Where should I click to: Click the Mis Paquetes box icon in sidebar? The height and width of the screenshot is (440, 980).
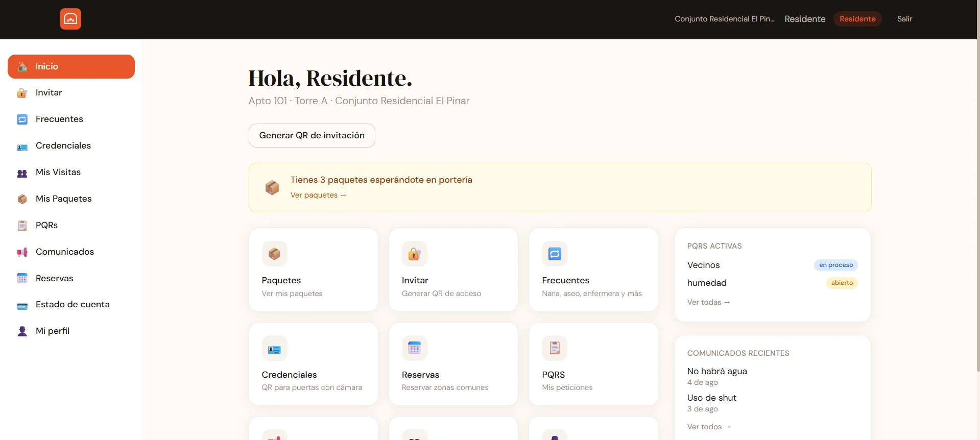pos(22,199)
